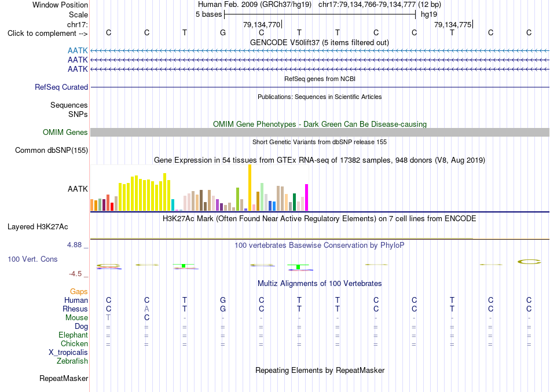The height and width of the screenshot is (392, 550).
Task: Click 'RefSeq genes from NCBI' title
Action: [x=320, y=79]
